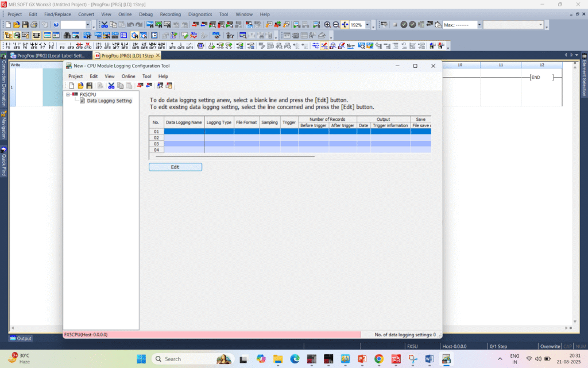Collapse the FX5CPU tree node
Viewport: 588px width, 368px height.
coord(68,95)
